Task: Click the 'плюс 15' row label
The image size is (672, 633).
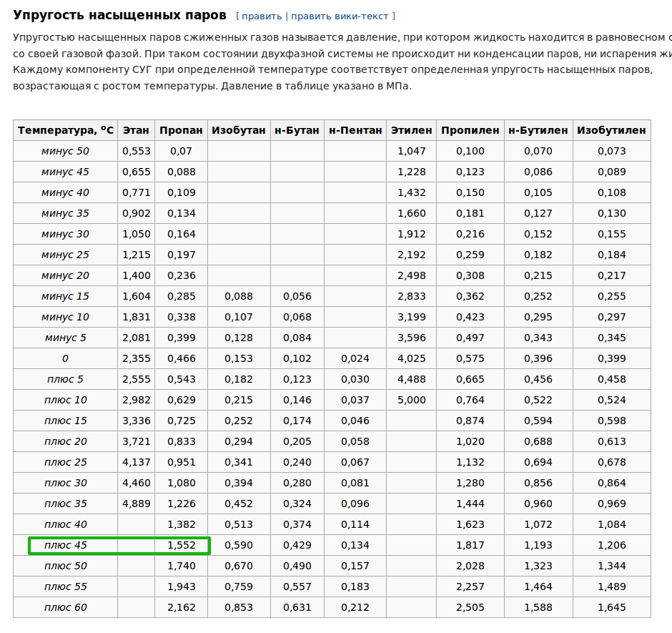Action: [x=65, y=421]
